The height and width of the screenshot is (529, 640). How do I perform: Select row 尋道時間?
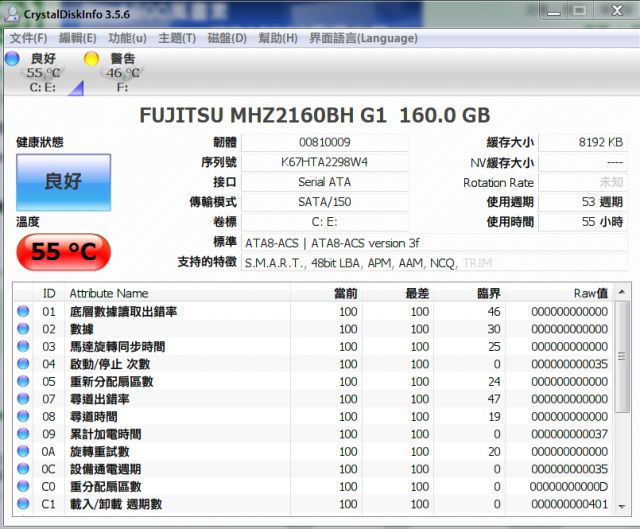point(313,416)
